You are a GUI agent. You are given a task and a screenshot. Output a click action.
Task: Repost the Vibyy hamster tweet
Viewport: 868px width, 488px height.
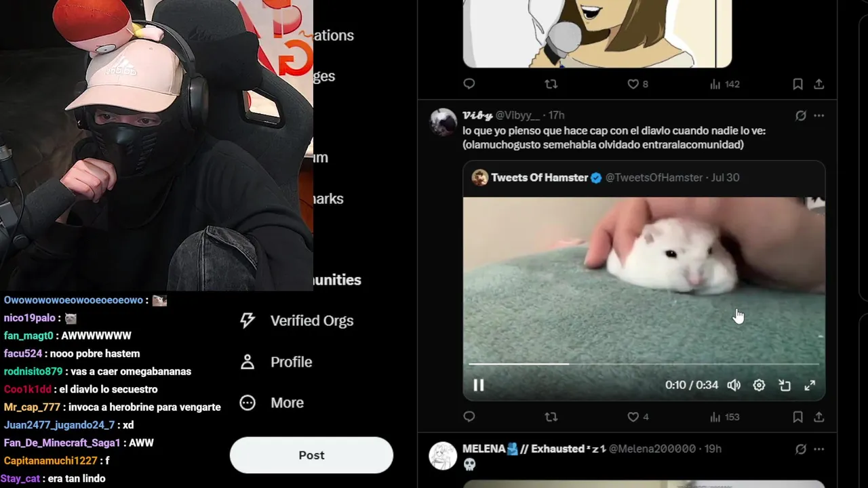[x=551, y=417]
